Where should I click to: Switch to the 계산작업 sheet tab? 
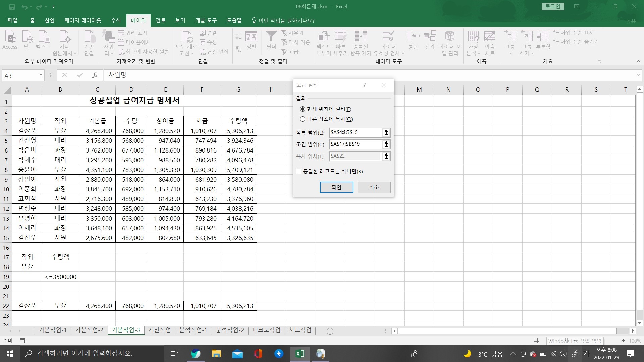[160, 330]
